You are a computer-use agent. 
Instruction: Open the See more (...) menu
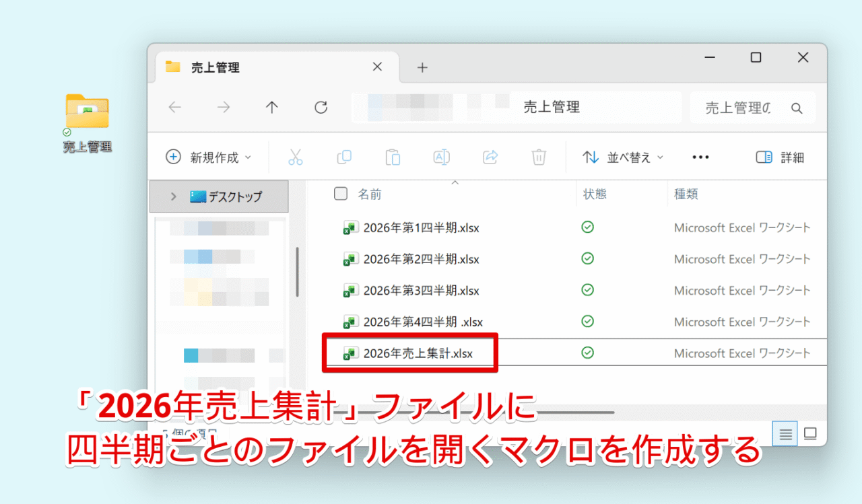click(700, 157)
